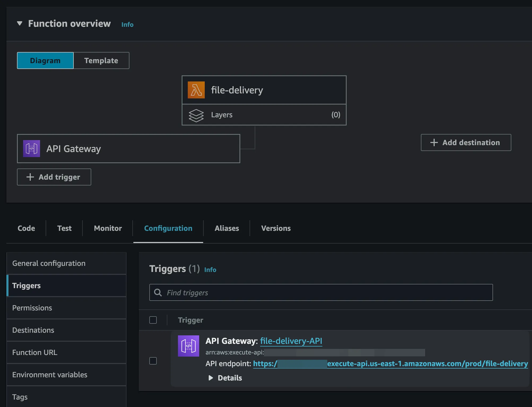This screenshot has width=532, height=407.
Task: Open the Monitor tab
Action: [108, 228]
